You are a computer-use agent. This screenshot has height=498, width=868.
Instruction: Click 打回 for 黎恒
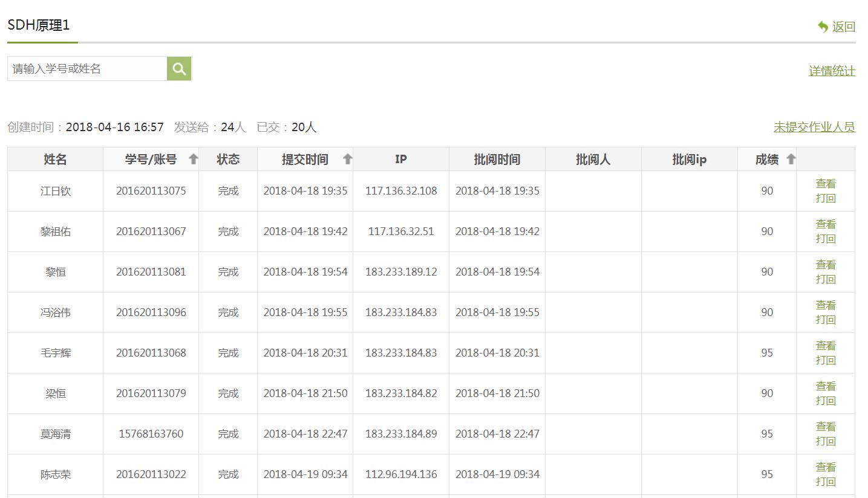pos(826,279)
